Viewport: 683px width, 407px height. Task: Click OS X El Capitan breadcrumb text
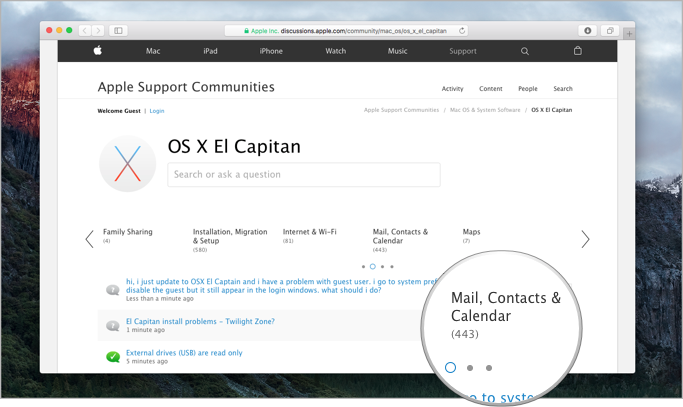551,110
